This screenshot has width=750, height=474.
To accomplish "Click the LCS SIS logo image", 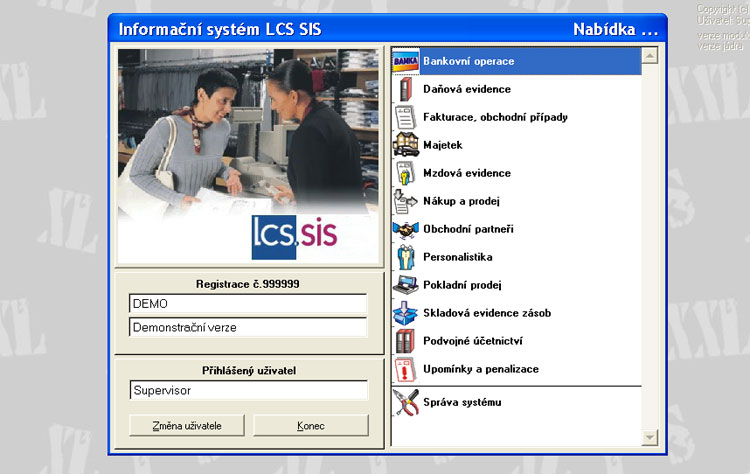I will [295, 237].
